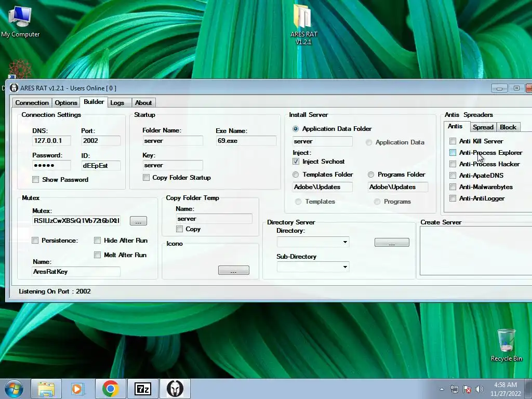Open the ARES RAT V1.2.1 desktop folder
The image size is (532, 399).
point(303,25)
